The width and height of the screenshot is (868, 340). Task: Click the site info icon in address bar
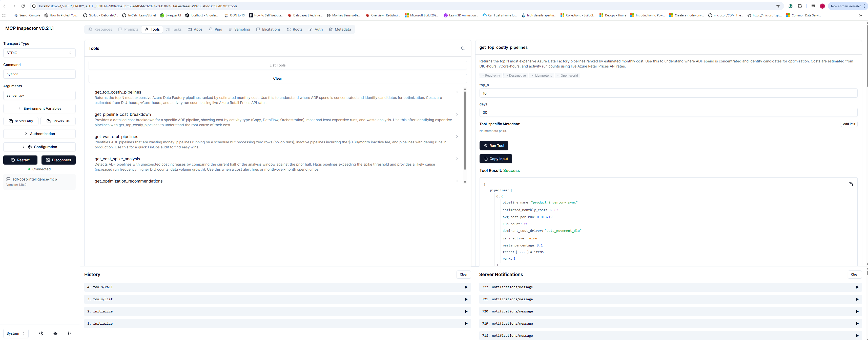34,6
